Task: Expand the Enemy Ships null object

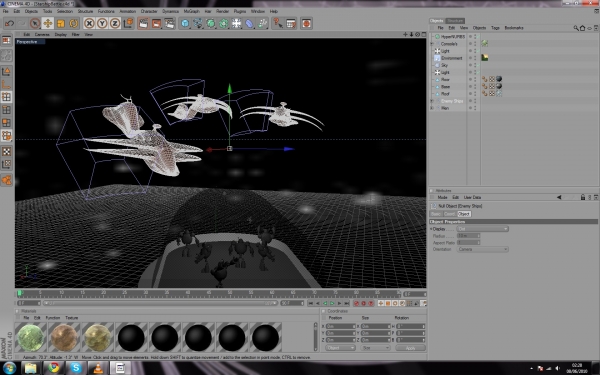Action: pyautogui.click(x=432, y=101)
